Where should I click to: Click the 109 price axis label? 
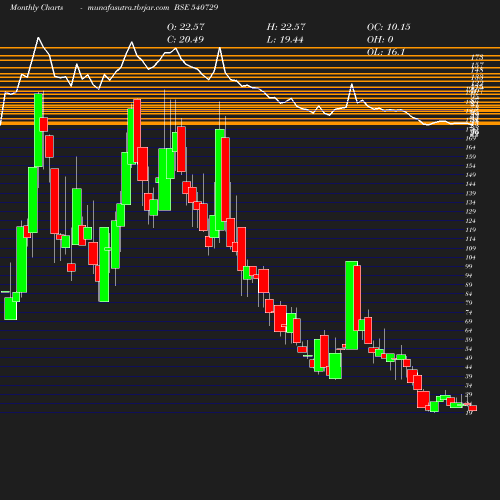[x=470, y=248]
